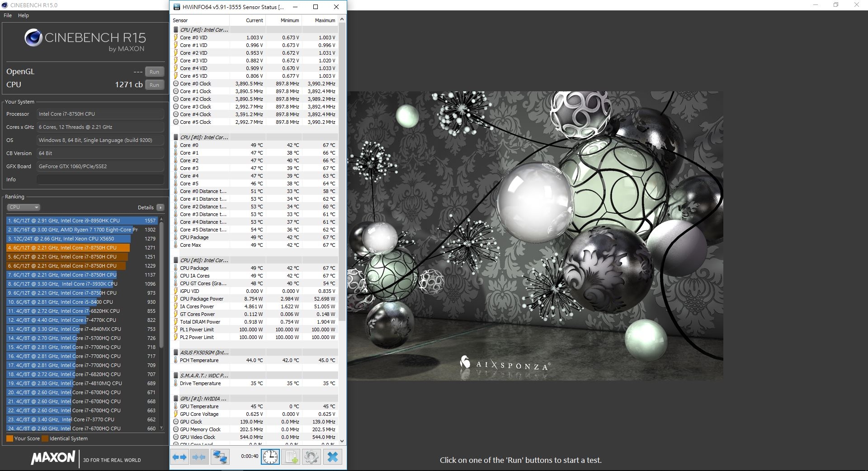Click the Cinebench R15 sphere logo
Image resolution: width=868 pixels, height=471 pixels.
tap(33, 38)
